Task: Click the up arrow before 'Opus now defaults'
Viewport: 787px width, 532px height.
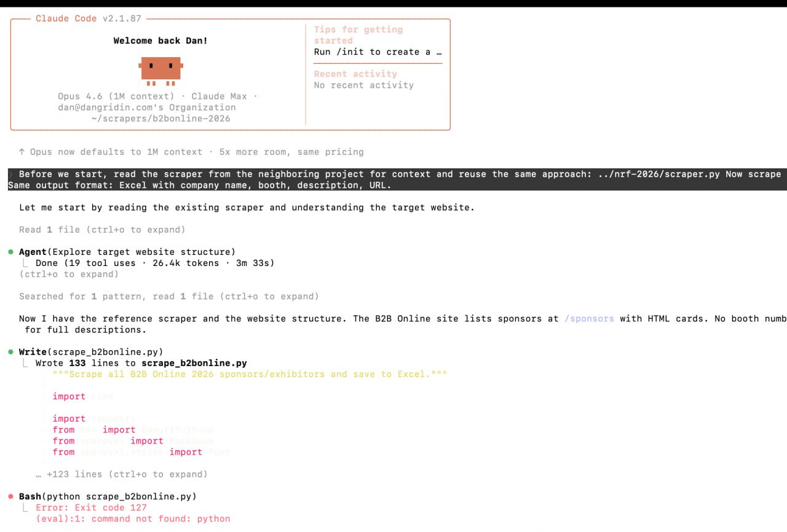Action: point(22,152)
